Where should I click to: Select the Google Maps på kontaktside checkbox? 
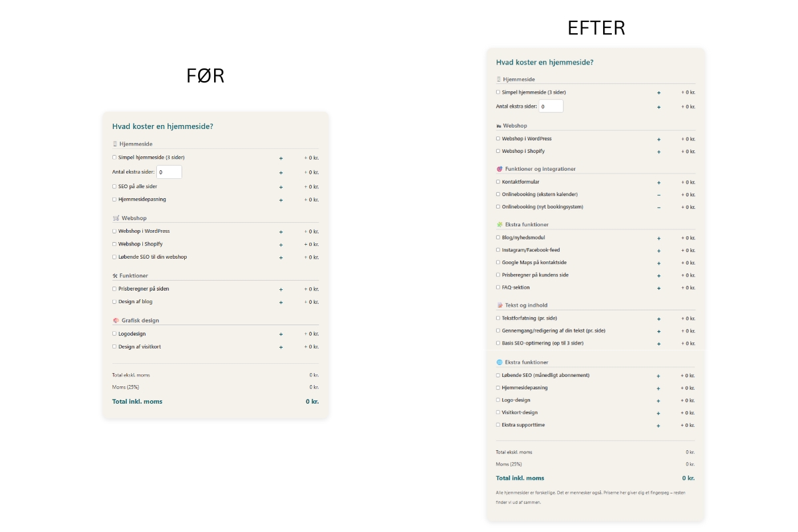(498, 263)
